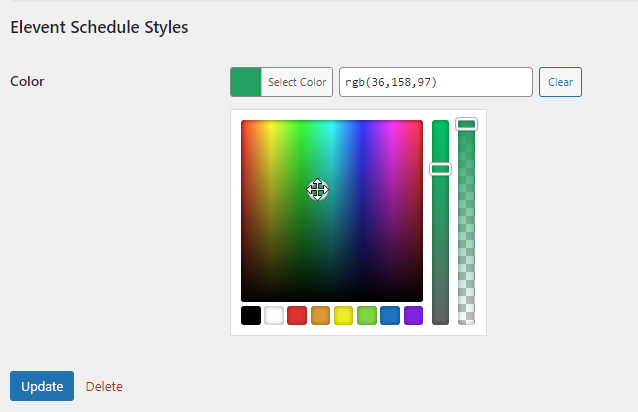Select the light green palette swatch
This screenshot has height=412, width=638.
pyautogui.click(x=367, y=316)
